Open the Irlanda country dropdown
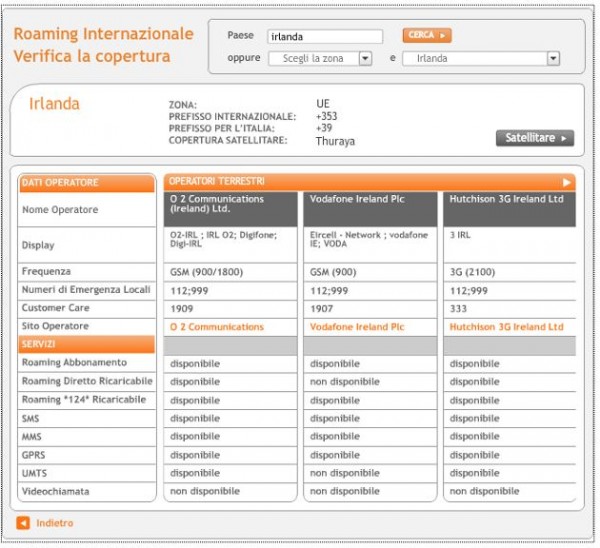Viewport: 600px width, 548px height. point(481,59)
